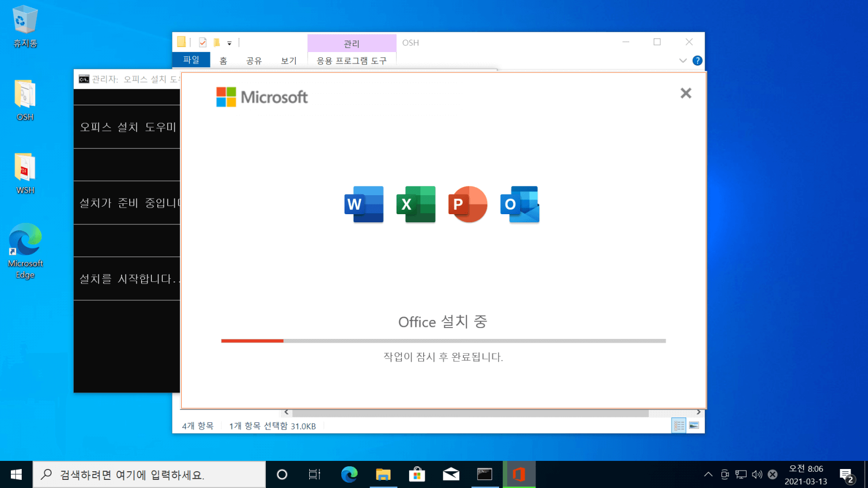The image size is (868, 488).
Task: Expand the Explorer ribbon chevron
Action: [682, 61]
